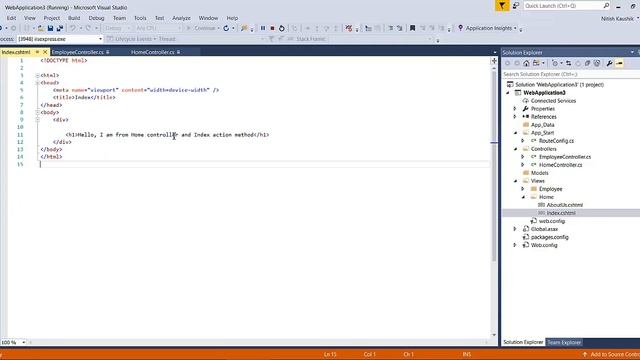Viewport: 640px width, 360px height.
Task: Click the bookmark toggle icon in toolbar
Action: [413, 28]
